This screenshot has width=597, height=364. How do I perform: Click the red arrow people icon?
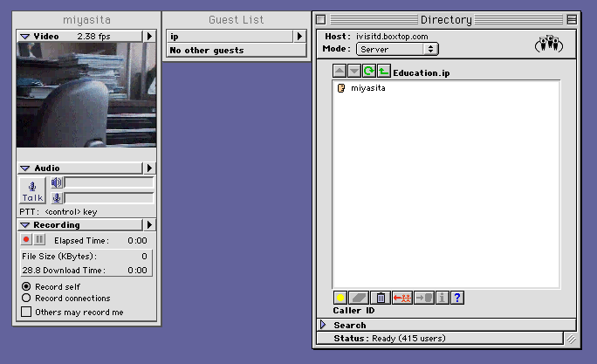point(402,298)
